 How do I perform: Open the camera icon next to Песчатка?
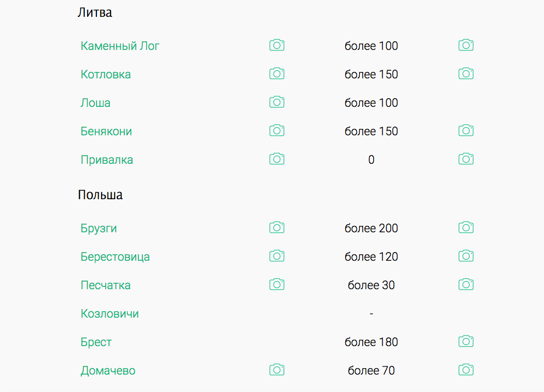[x=277, y=285]
